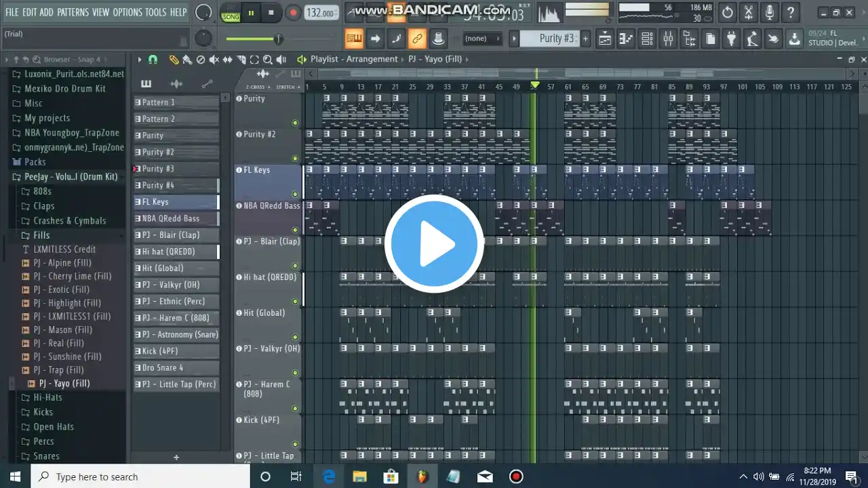Open the TOOLS menu
This screenshot has height=488, width=868.
pos(155,12)
